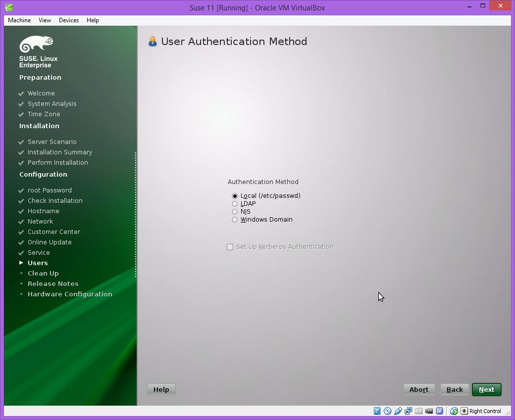The width and height of the screenshot is (515, 420).
Task: Click the Configuration section heading
Action: 43,175
